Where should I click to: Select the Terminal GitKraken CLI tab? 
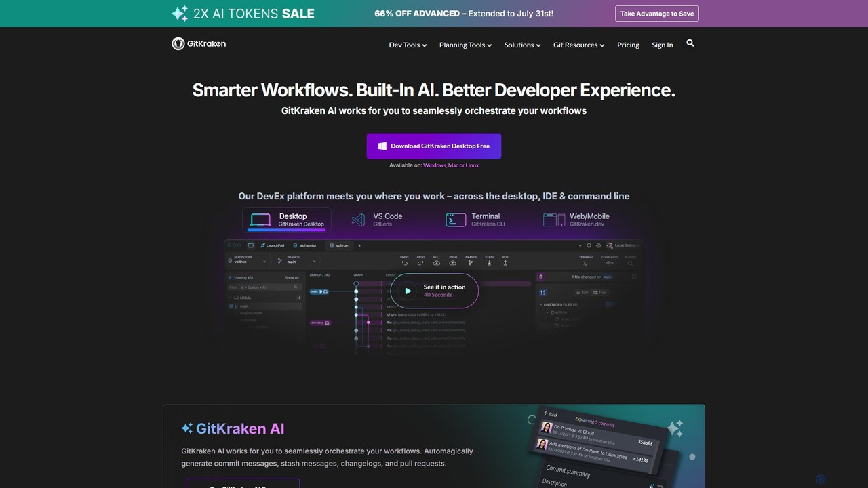pos(475,220)
